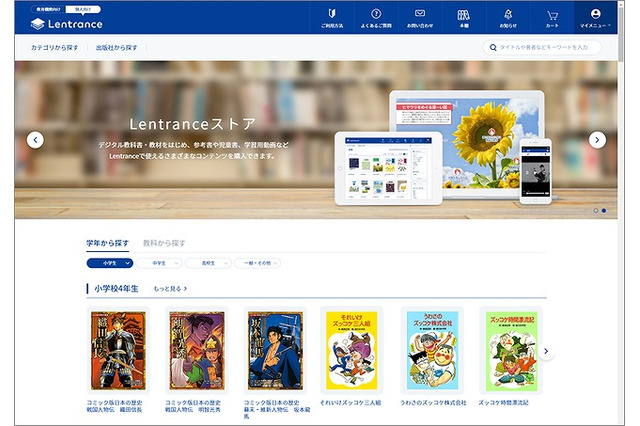The image size is (640, 426).
Task: Click the それいけズッコケ三人組 title link
Action: [x=351, y=403]
